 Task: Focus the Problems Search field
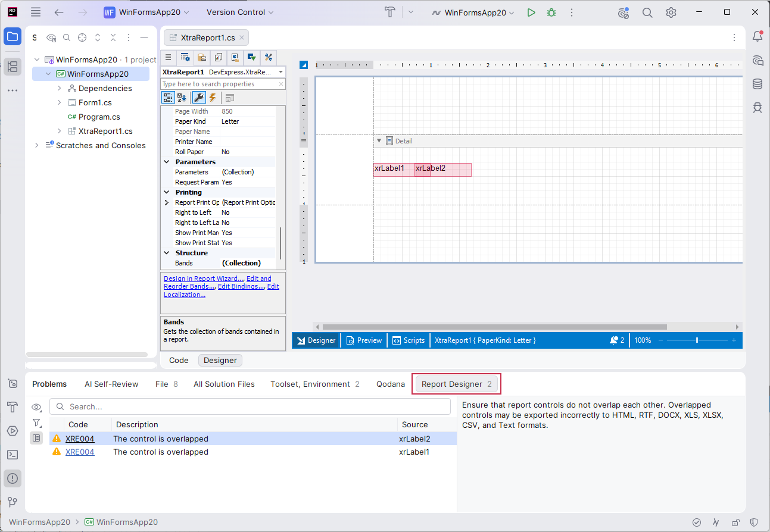(250, 407)
